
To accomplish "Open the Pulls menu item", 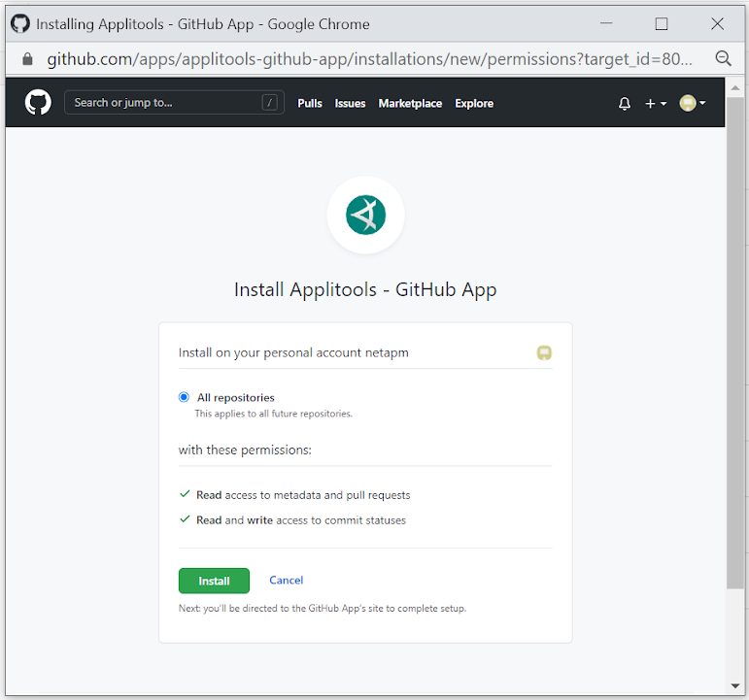I will click(x=310, y=104).
